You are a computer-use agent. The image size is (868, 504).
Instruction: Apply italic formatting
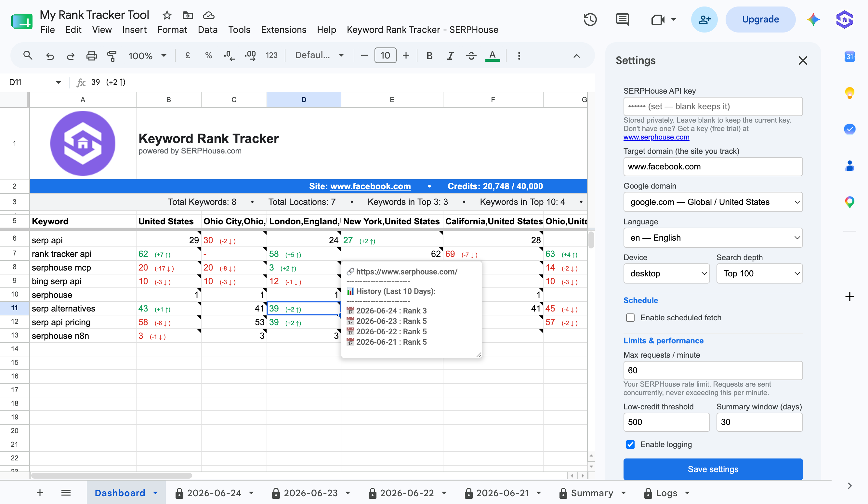[x=450, y=56]
